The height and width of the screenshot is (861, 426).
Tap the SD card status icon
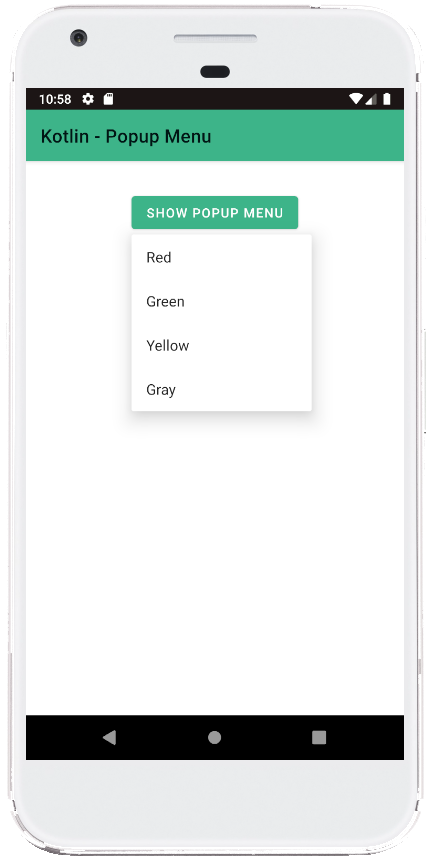click(109, 99)
